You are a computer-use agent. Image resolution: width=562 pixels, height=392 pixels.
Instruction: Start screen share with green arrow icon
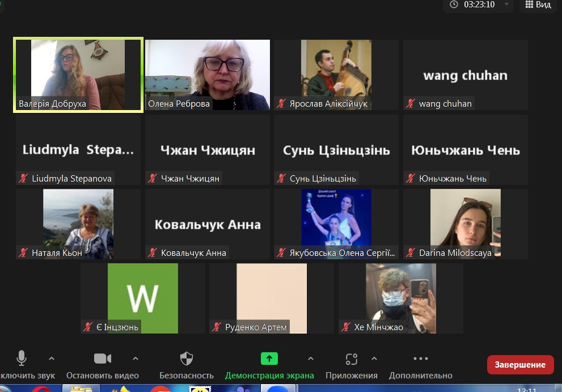(269, 358)
